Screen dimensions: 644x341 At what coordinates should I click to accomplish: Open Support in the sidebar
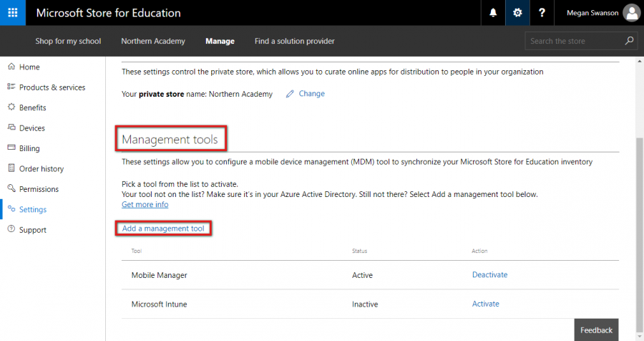tap(33, 230)
